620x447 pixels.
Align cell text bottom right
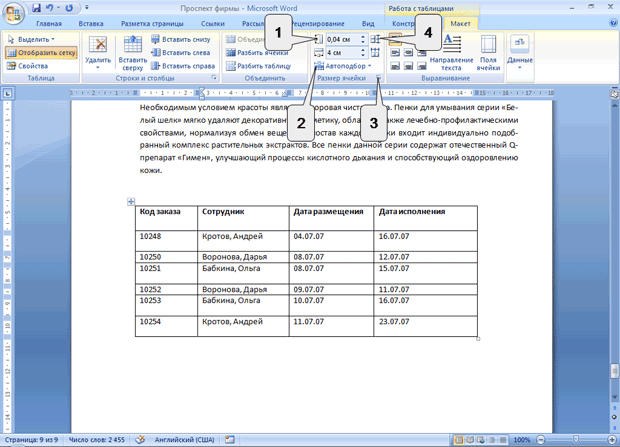422,66
